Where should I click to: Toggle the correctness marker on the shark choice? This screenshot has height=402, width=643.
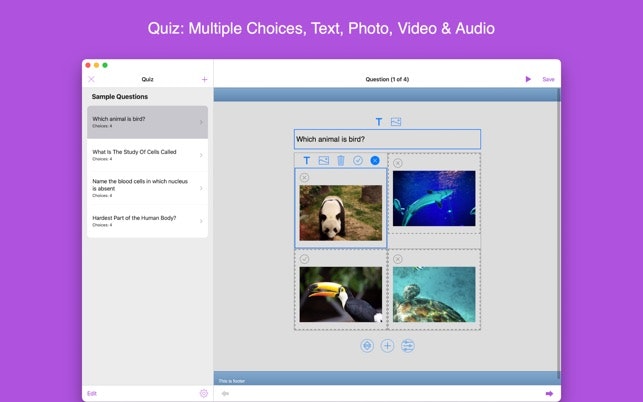(397, 163)
